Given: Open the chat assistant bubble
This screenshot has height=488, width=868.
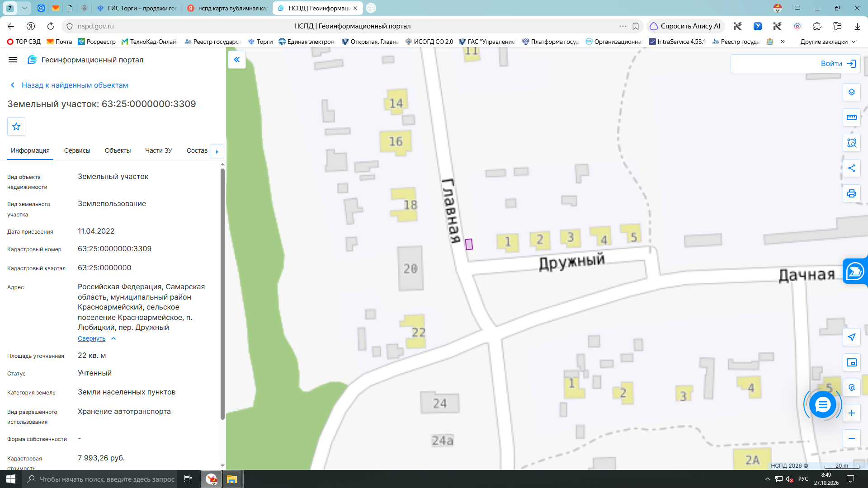Looking at the screenshot, I should 823,404.
